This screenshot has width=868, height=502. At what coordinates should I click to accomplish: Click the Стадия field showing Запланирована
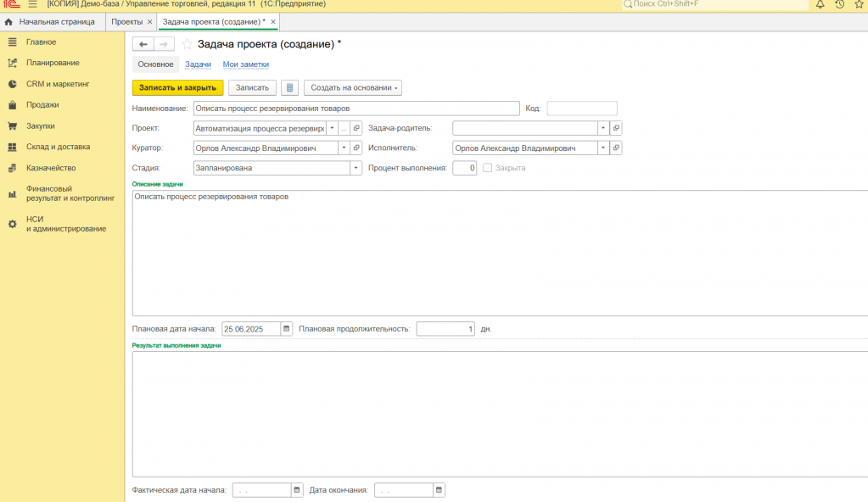(272, 168)
